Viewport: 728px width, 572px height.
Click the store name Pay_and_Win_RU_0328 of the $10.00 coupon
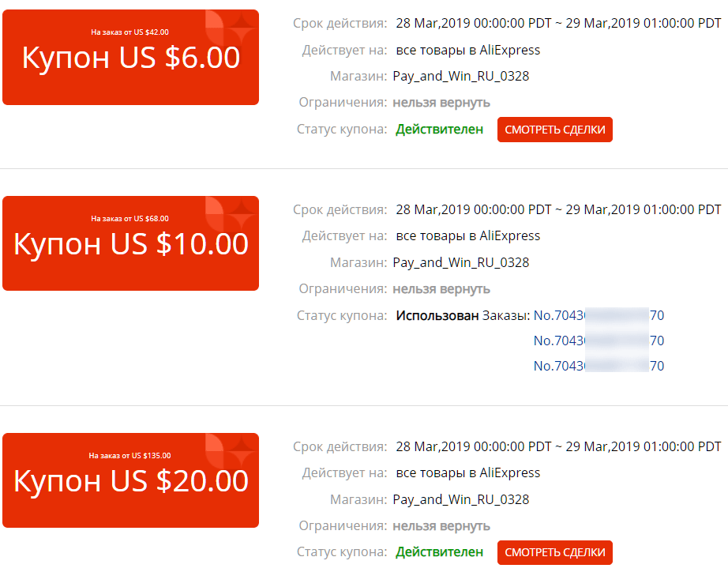(461, 262)
